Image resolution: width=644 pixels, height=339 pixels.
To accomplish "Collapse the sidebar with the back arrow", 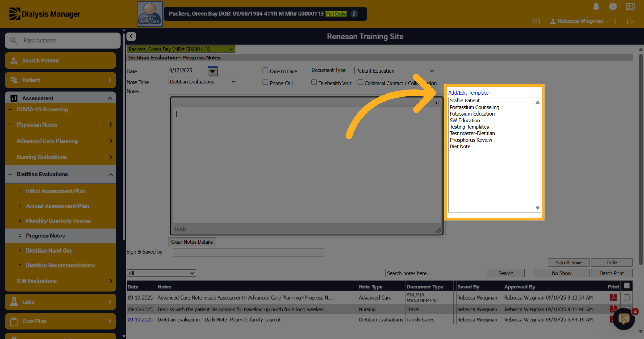I will pyautogui.click(x=131, y=36).
